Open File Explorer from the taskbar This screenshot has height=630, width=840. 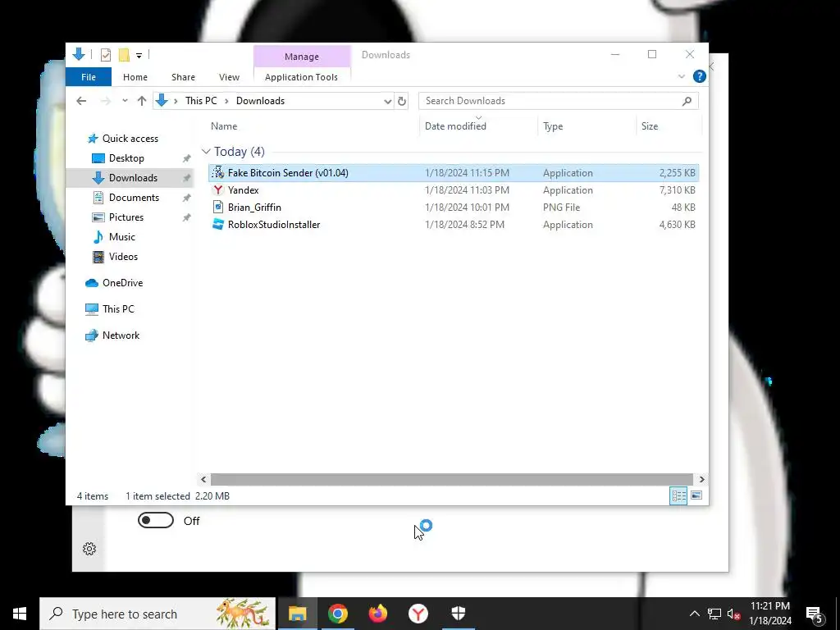[x=297, y=614]
